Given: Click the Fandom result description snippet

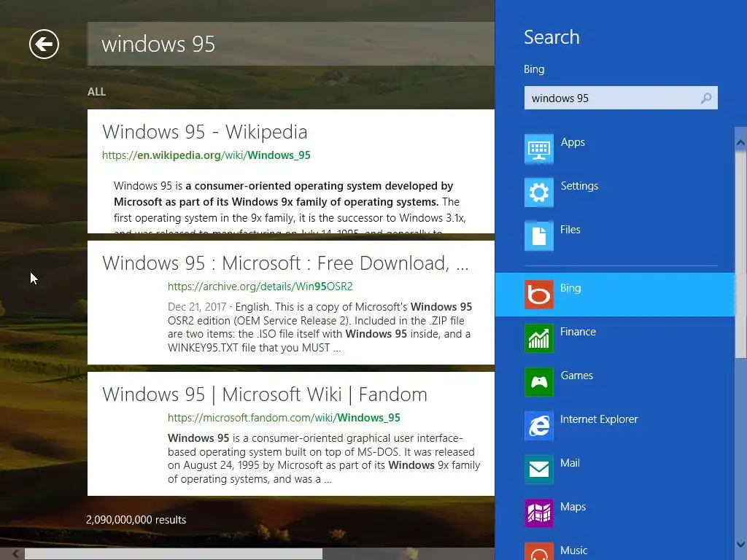Looking at the screenshot, I should [324, 459].
